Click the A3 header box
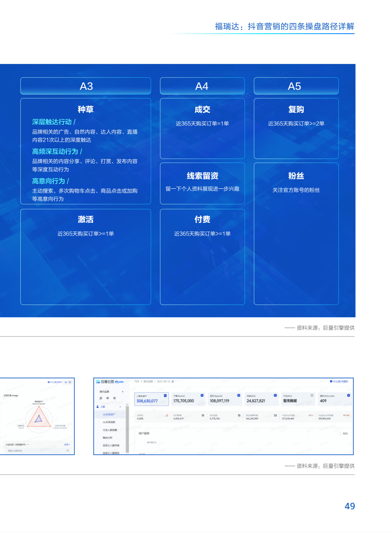 coord(86,86)
